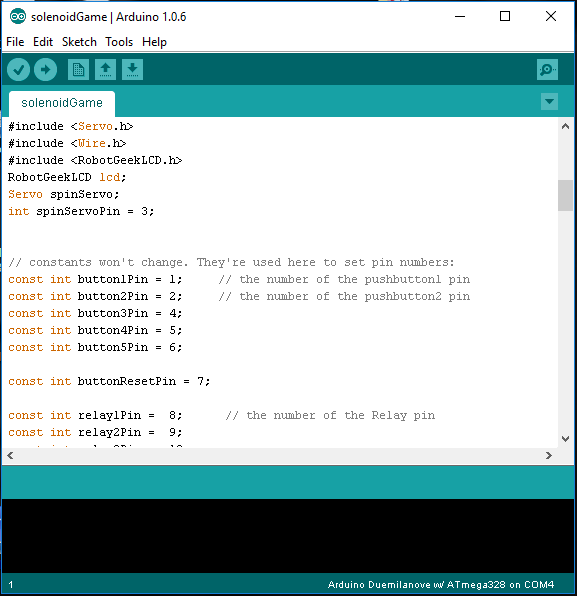Click the line 'const int button2Pin = 2;'
The width and height of the screenshot is (577, 596).
[95, 296]
